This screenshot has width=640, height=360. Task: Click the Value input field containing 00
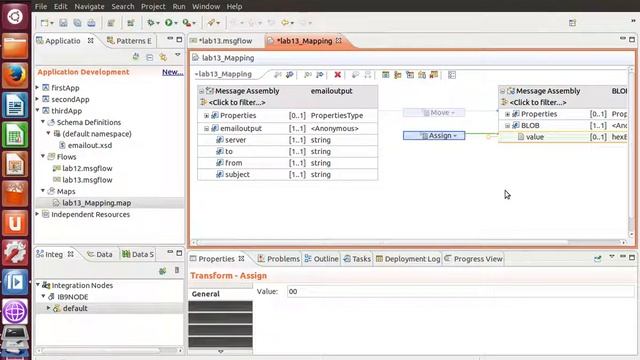[460, 291]
